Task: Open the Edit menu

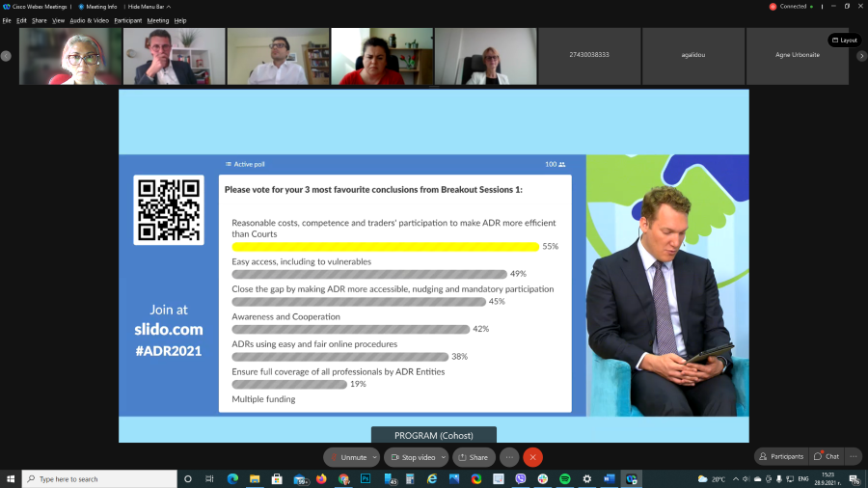Action: pyautogui.click(x=21, y=20)
